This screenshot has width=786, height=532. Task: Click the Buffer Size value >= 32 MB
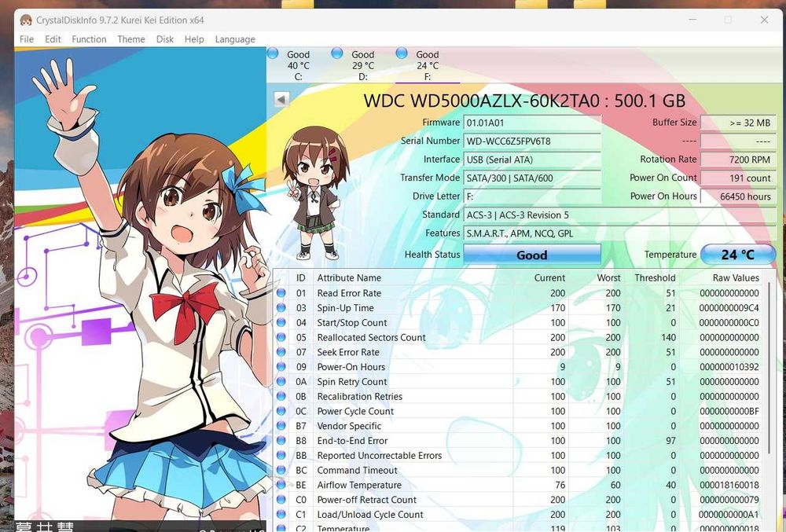point(737,123)
